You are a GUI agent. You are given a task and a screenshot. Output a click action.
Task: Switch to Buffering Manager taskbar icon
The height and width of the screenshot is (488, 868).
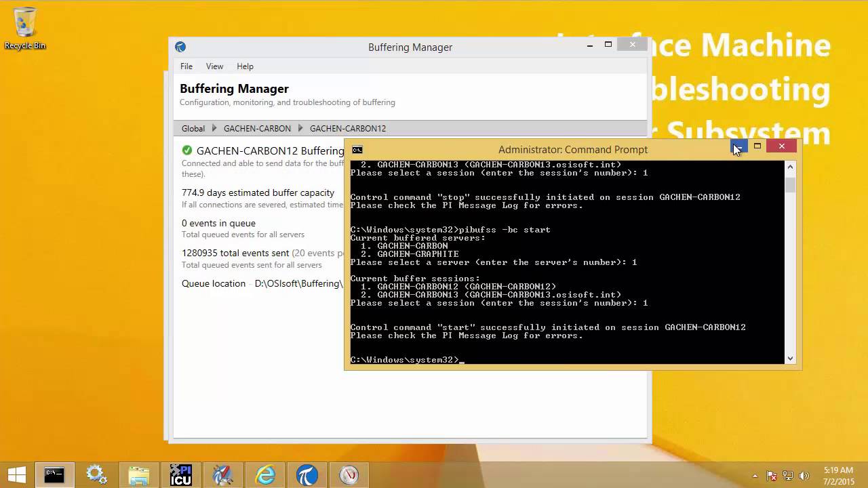[307, 475]
